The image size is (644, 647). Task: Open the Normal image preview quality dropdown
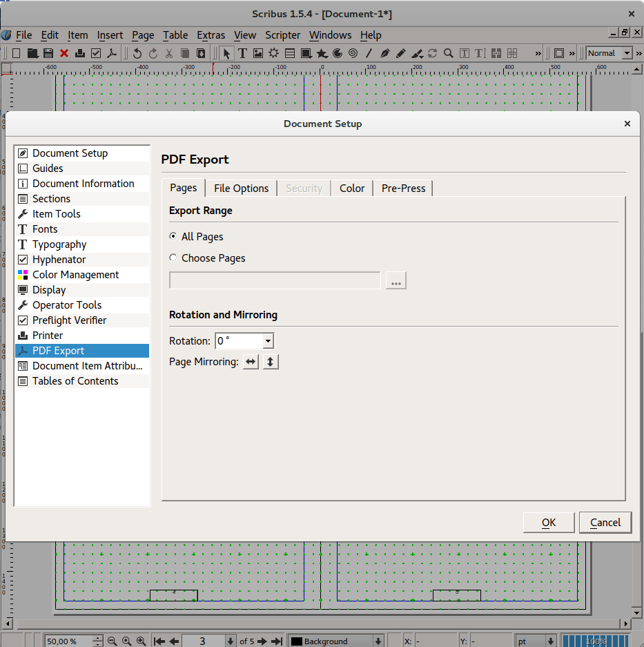(609, 53)
